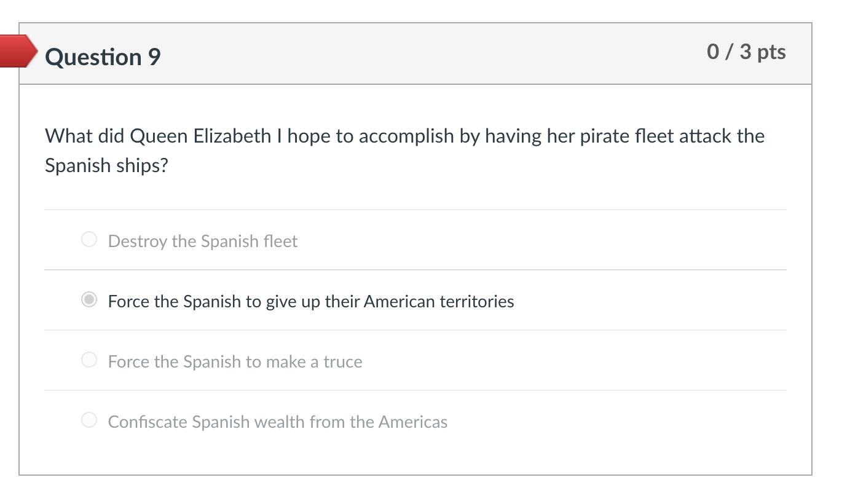
Task: Click the word 'truce' in the third answer
Action: [x=342, y=361]
